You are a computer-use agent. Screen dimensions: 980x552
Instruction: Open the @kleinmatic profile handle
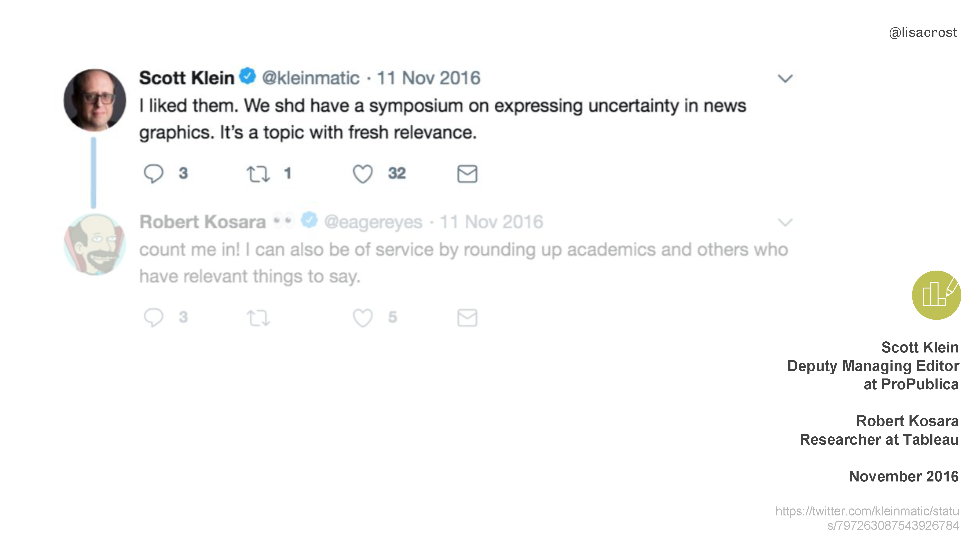(x=310, y=78)
